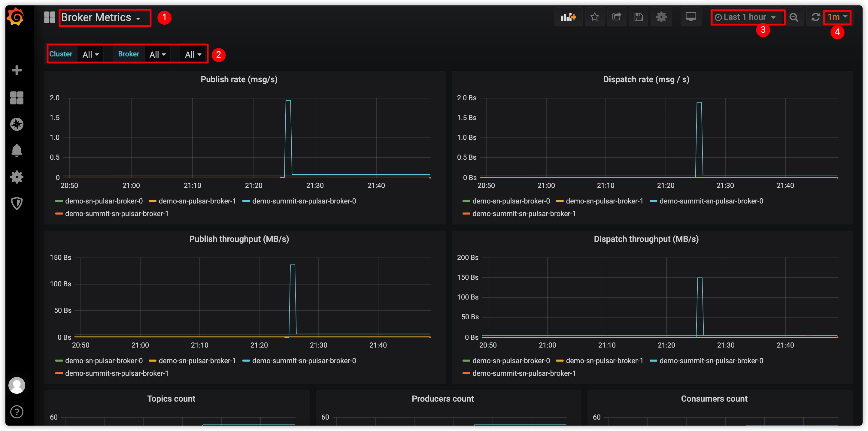The width and height of the screenshot is (868, 431).
Task: Refresh the dashboard with the refresh icon
Action: click(815, 17)
